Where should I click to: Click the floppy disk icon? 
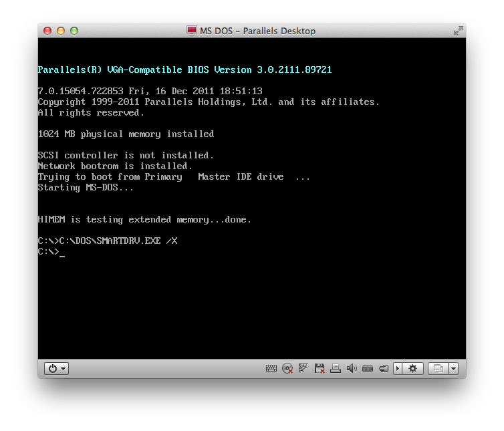pos(320,368)
